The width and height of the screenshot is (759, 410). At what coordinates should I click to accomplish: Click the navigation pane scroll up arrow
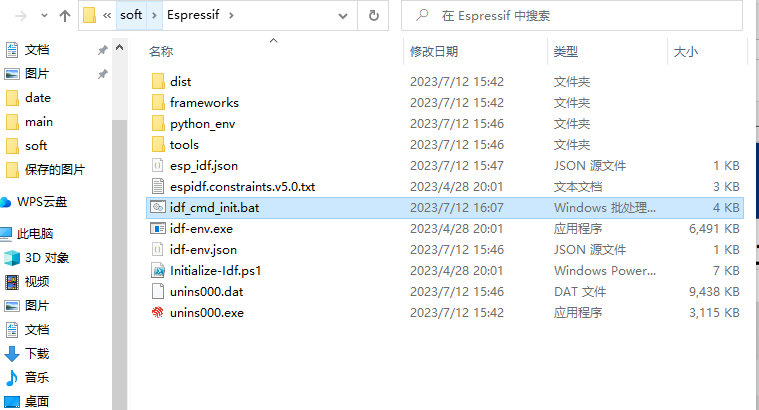point(120,48)
